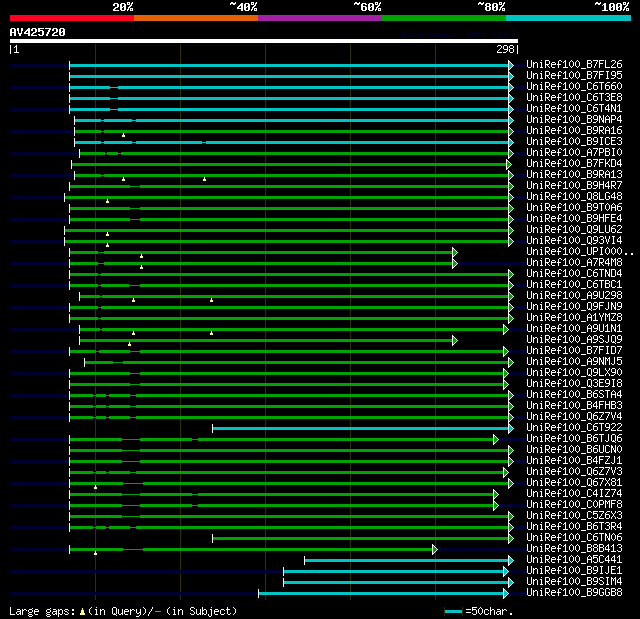This screenshot has height=619, width=640.
Task: Select the UniRef100_A9SJQ9 label
Action: pyautogui.click(x=574, y=340)
